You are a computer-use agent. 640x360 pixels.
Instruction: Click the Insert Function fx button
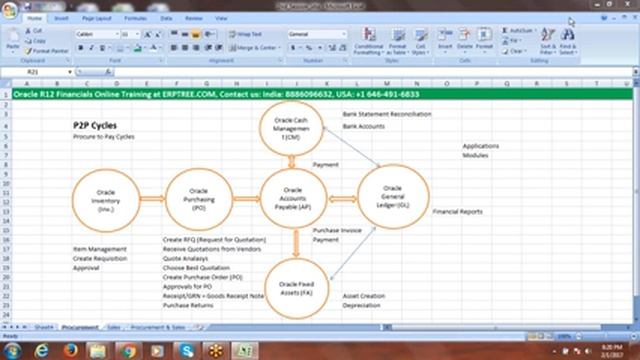click(108, 72)
